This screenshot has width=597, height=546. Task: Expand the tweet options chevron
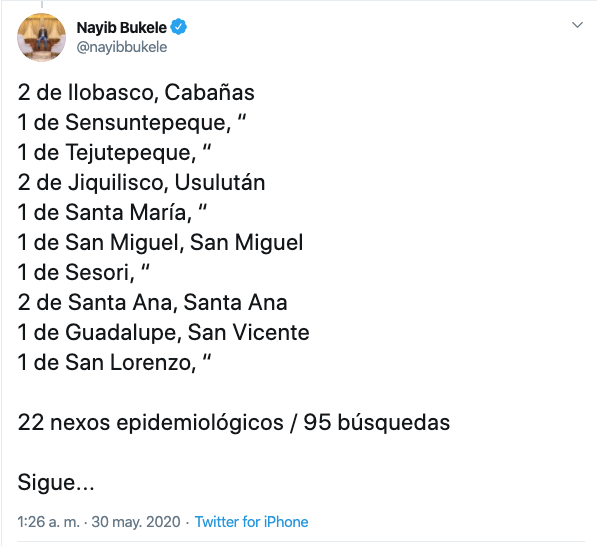pyautogui.click(x=577, y=25)
